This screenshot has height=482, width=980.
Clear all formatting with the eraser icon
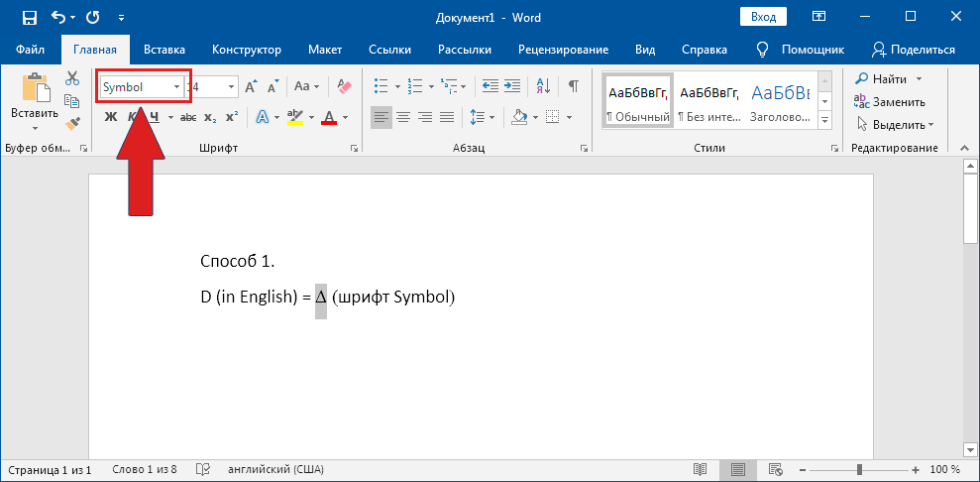tap(344, 87)
